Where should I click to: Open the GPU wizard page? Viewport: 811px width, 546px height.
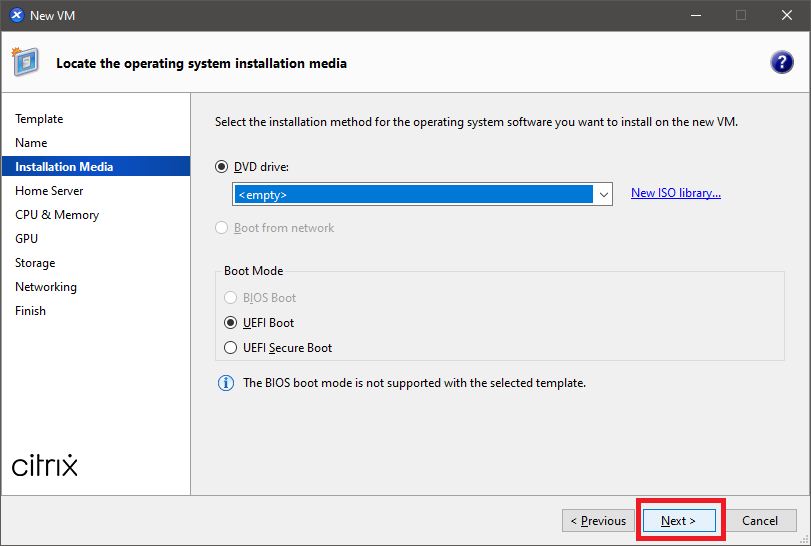pyautogui.click(x=27, y=239)
